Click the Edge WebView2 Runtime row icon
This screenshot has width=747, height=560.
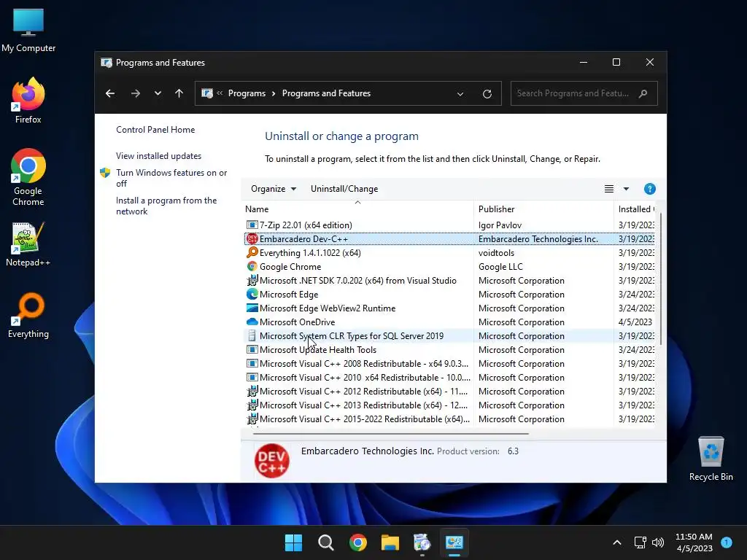click(252, 308)
